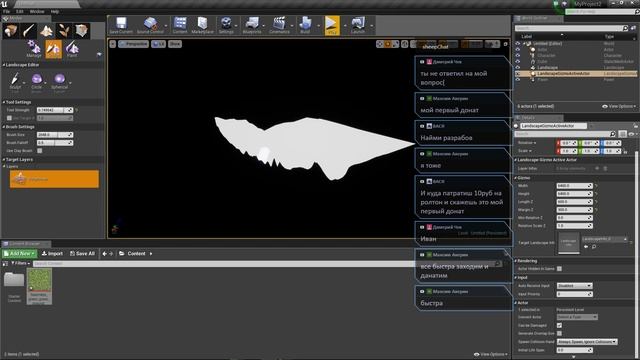640x360 pixels.
Task: Toggle the Use Clay Brush checkbox
Action: click(x=40, y=151)
